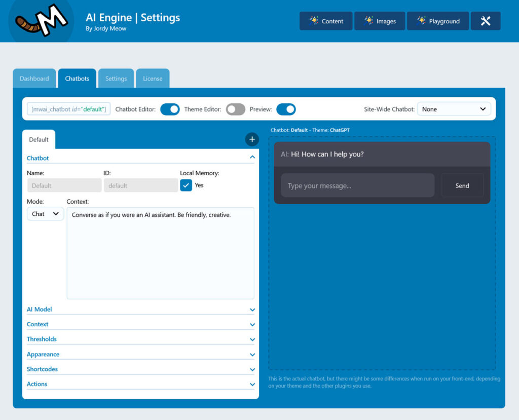Disable the Chatbot Editor toggle

pyautogui.click(x=170, y=109)
